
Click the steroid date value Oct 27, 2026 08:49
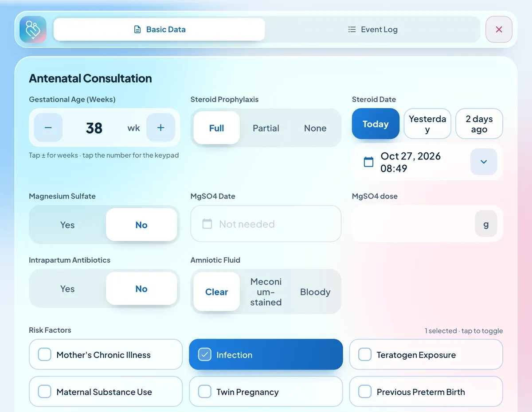411,162
